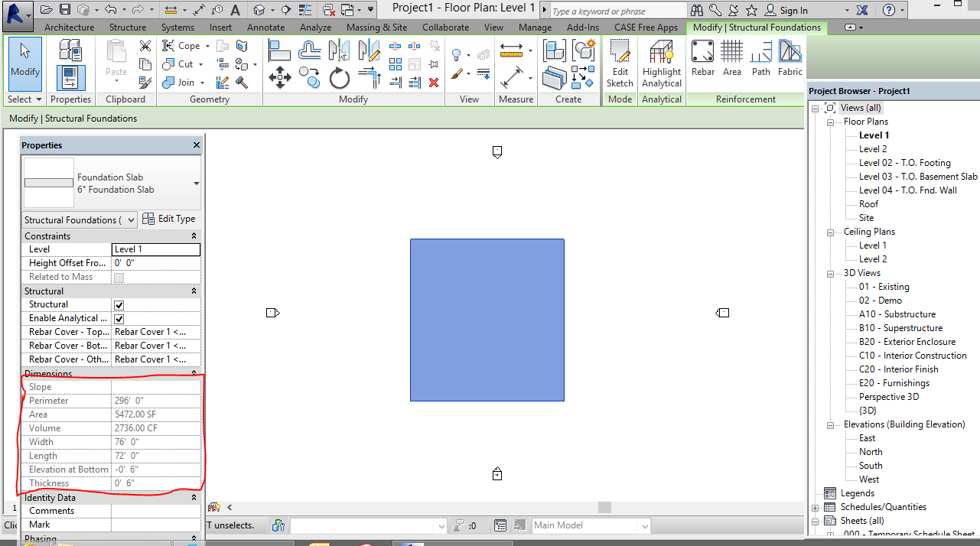The image size is (980, 546).
Task: Close the Properties palette
Action: coord(196,145)
